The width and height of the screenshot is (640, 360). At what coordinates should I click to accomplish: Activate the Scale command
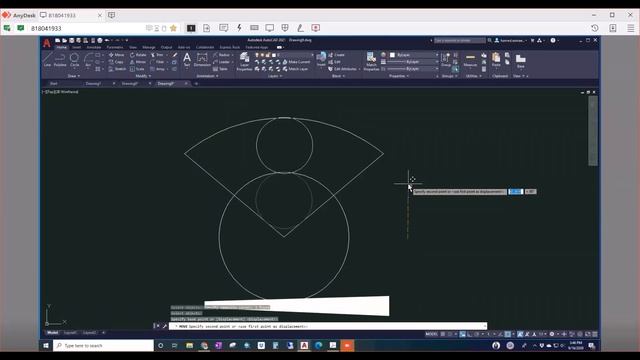coord(137,69)
